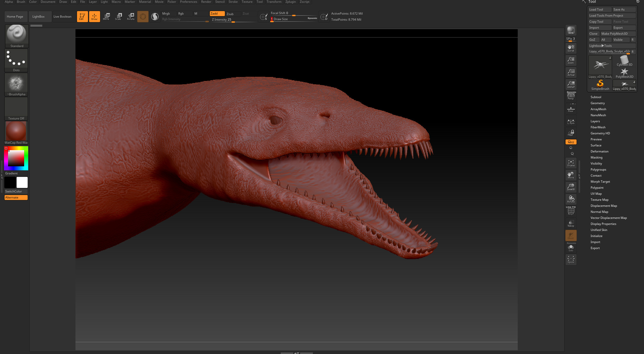The height and width of the screenshot is (354, 644).
Task: Open the Preferences menu
Action: (188, 2)
